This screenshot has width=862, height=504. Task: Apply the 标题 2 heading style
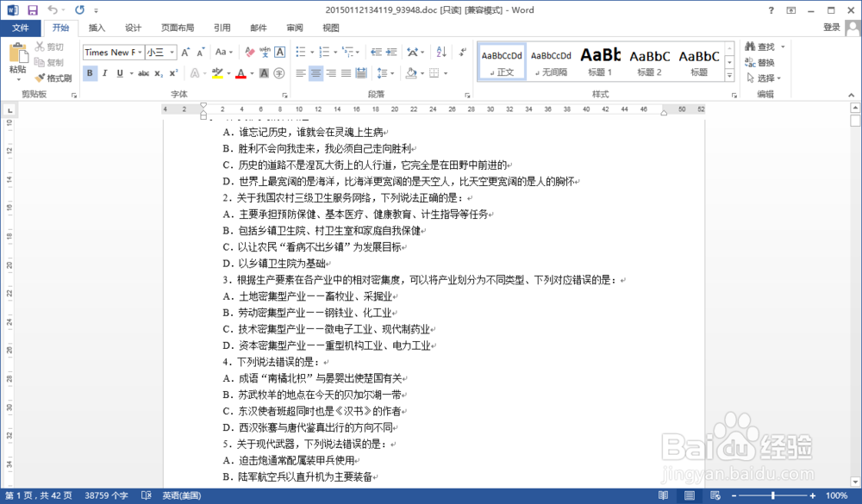coord(649,62)
